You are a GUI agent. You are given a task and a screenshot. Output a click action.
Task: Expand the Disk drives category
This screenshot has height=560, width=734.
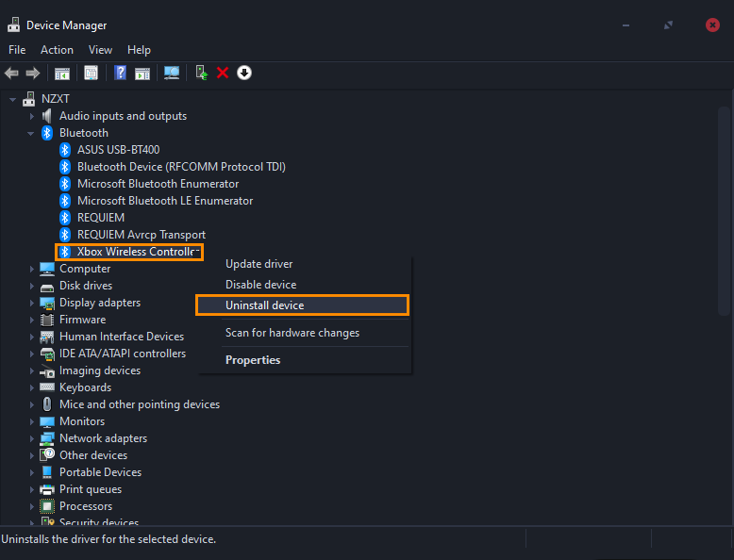pos(32,286)
